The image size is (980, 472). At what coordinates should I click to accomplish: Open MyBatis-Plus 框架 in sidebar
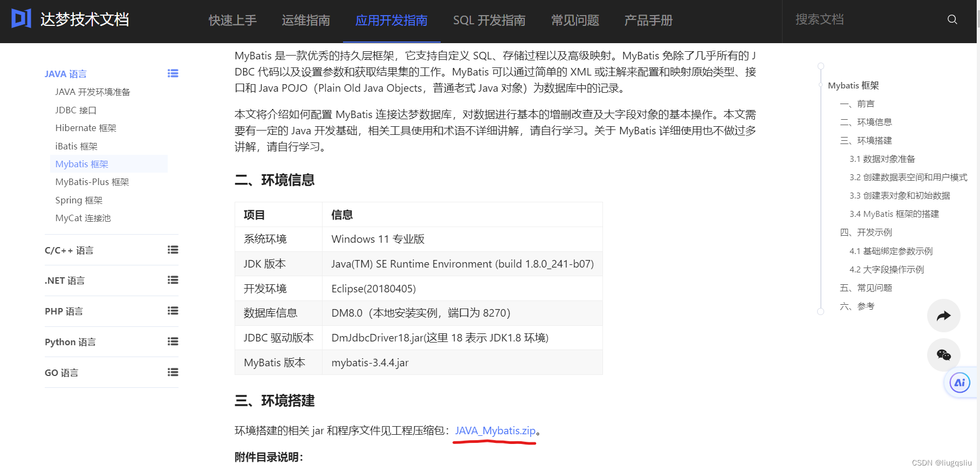[x=92, y=182]
